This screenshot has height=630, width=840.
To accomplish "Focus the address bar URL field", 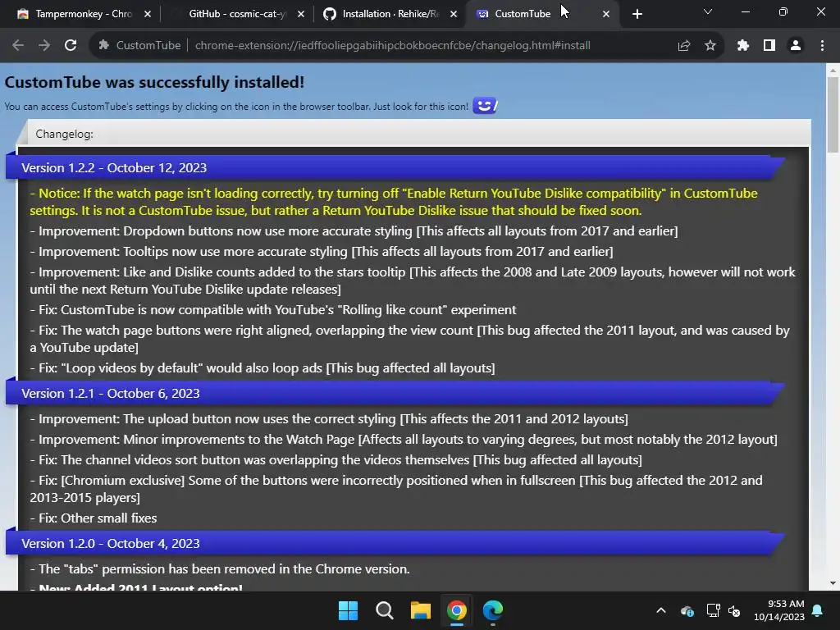I will [x=393, y=46].
